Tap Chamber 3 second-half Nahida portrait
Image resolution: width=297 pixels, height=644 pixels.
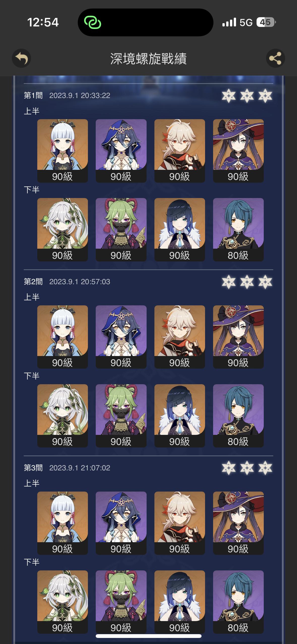click(62, 602)
